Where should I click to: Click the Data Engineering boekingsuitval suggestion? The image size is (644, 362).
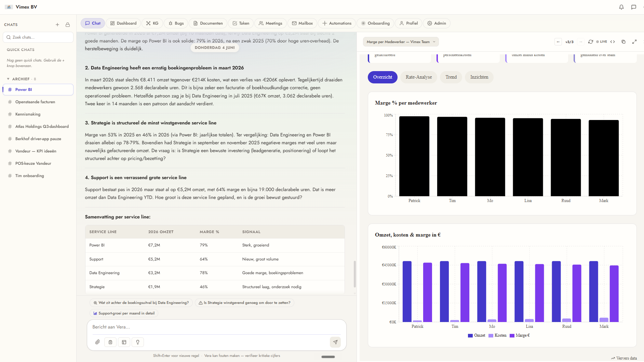coord(141,303)
